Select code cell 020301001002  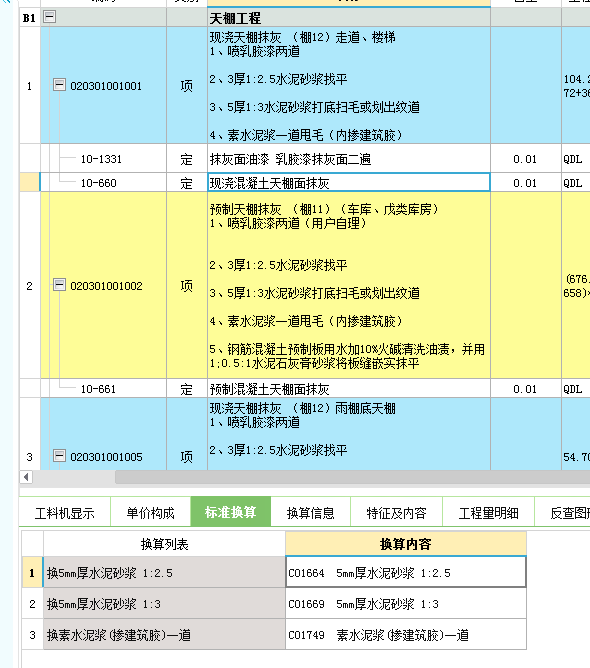click(x=106, y=286)
